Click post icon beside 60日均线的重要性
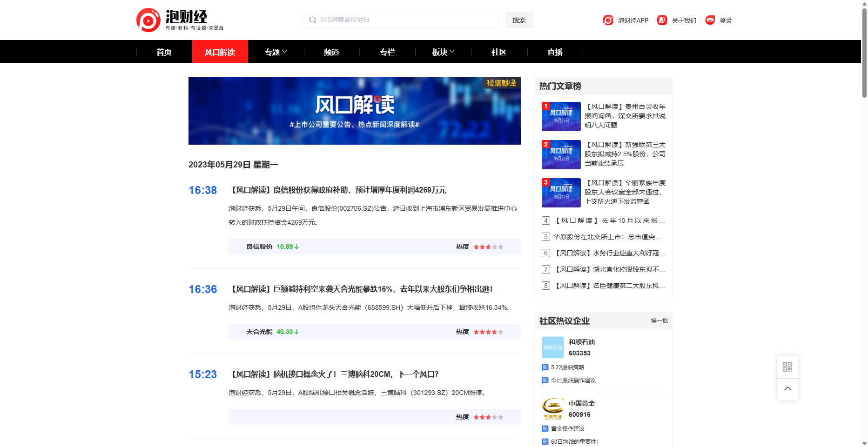 545,442
